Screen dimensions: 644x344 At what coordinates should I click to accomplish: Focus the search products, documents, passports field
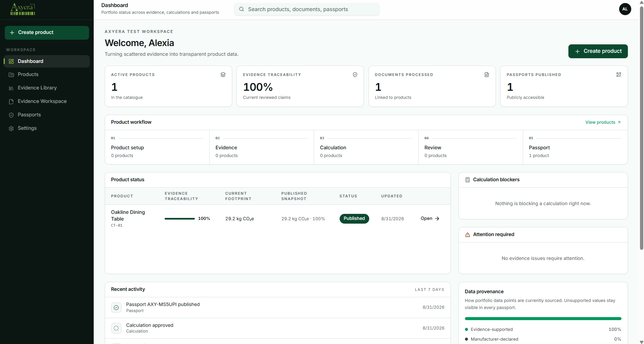(307, 9)
